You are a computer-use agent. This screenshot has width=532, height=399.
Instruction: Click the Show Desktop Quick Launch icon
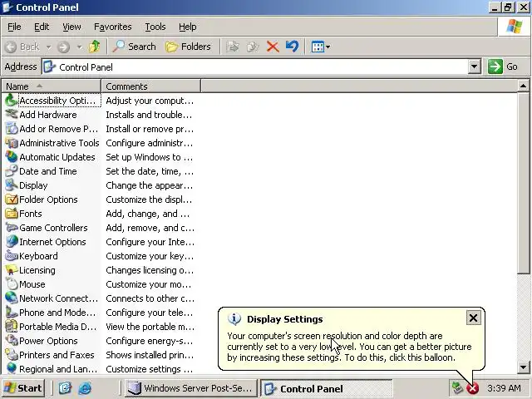click(x=65, y=388)
